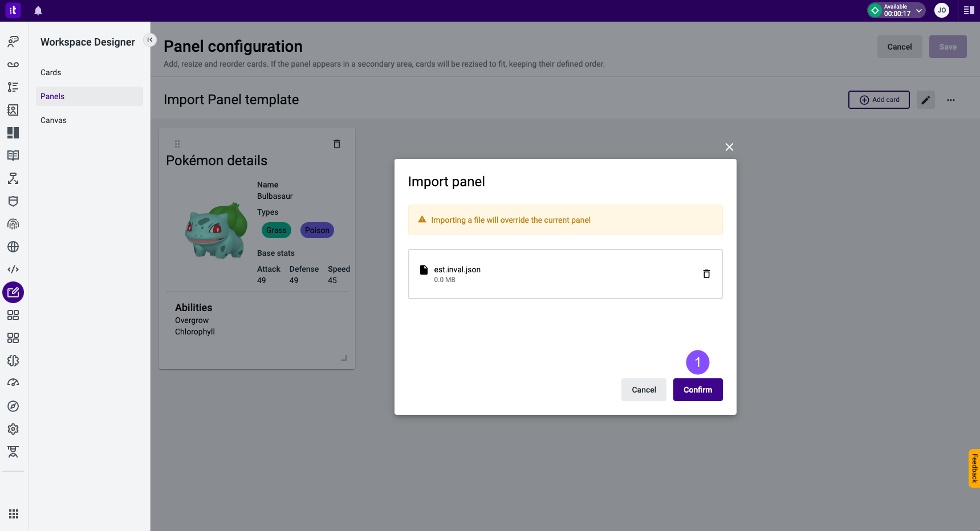This screenshot has height=531, width=980.
Task: Open the notifications bell
Action: (38, 11)
